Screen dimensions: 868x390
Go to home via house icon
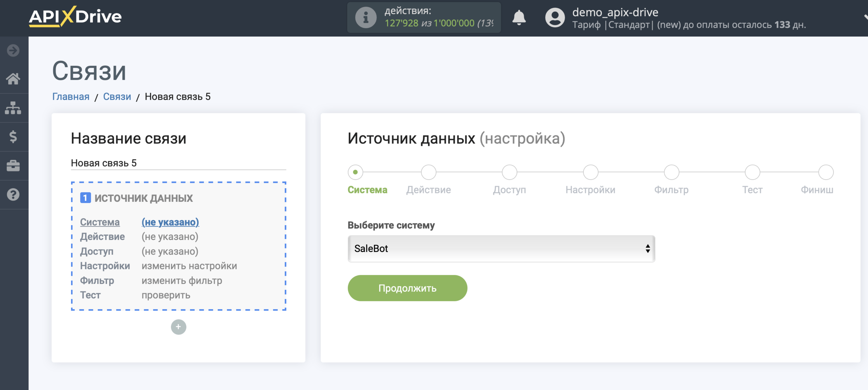click(x=13, y=79)
